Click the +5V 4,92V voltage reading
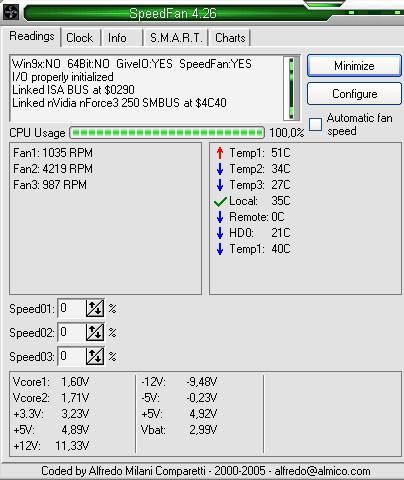Screen dimensions: 404x480 click(x=179, y=414)
